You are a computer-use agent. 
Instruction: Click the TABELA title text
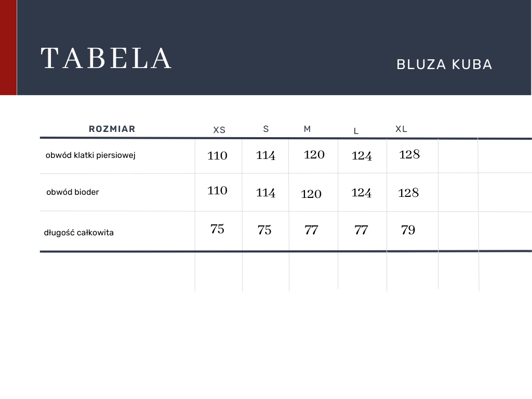click(x=107, y=58)
